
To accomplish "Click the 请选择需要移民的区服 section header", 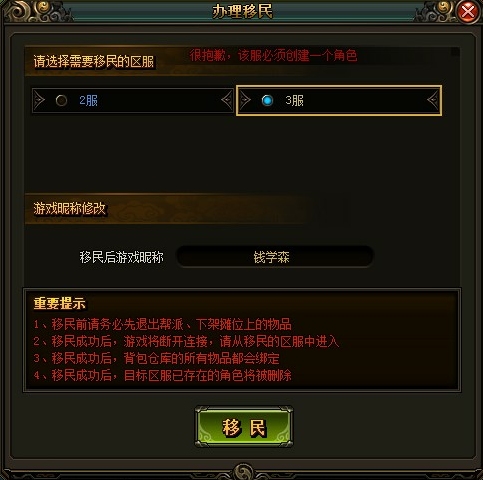I will pyautogui.click(x=94, y=62).
